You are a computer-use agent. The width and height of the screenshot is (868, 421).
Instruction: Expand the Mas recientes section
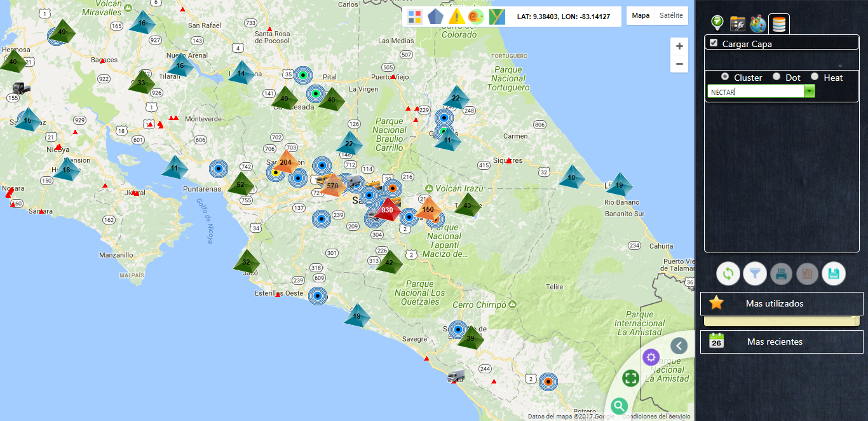click(x=782, y=342)
